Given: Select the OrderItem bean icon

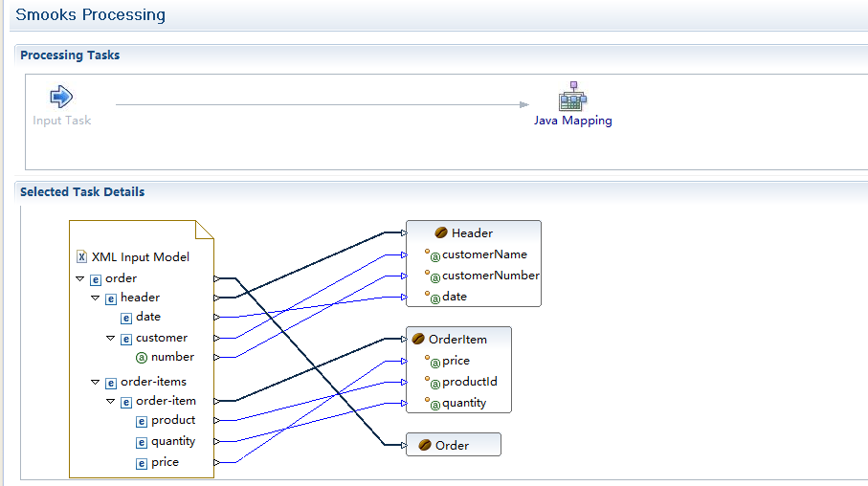Looking at the screenshot, I should pyautogui.click(x=418, y=339).
